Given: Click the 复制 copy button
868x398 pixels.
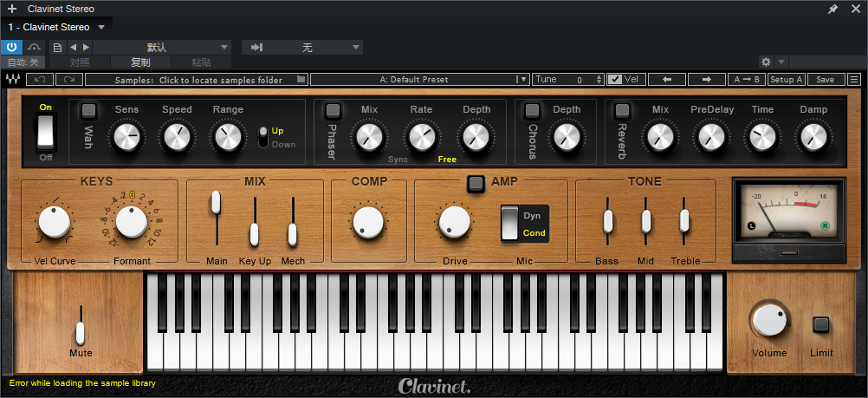Looking at the screenshot, I should (x=140, y=62).
